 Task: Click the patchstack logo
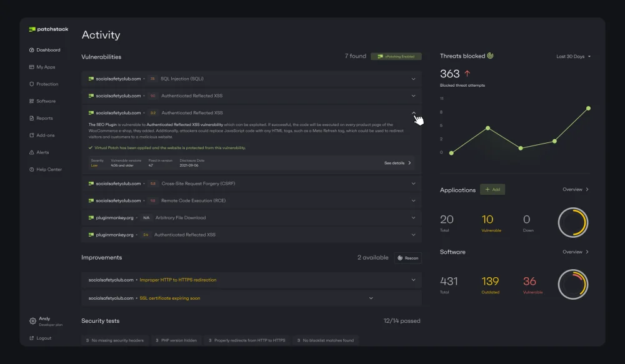[48, 29]
